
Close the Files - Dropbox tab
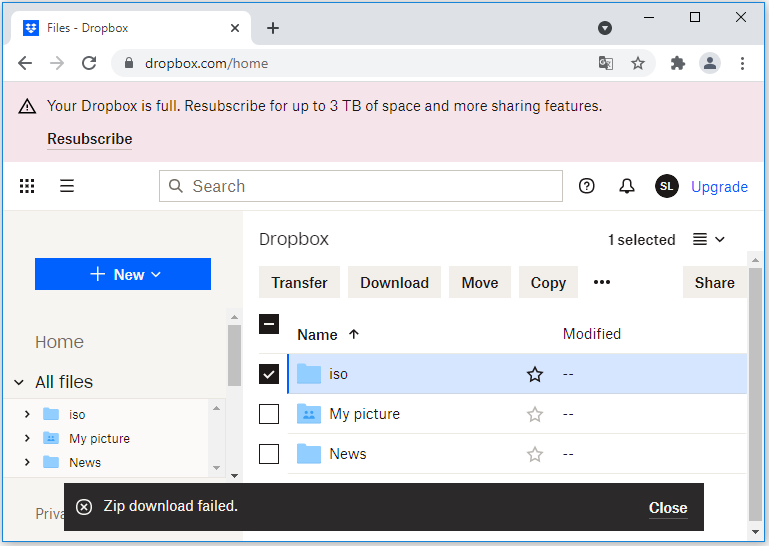tap(235, 28)
